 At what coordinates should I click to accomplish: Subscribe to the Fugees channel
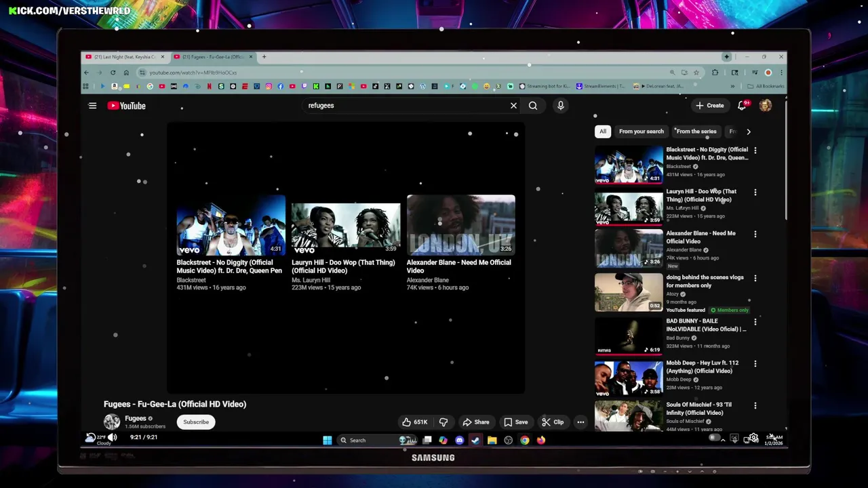click(x=196, y=422)
